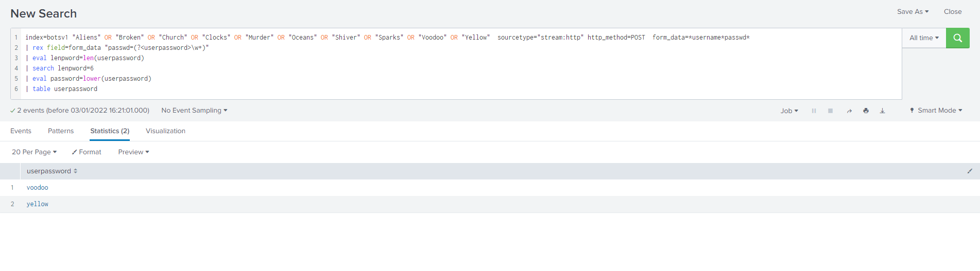This screenshot has height=271, width=980.
Task: Stop the search job
Action: pyautogui.click(x=830, y=111)
